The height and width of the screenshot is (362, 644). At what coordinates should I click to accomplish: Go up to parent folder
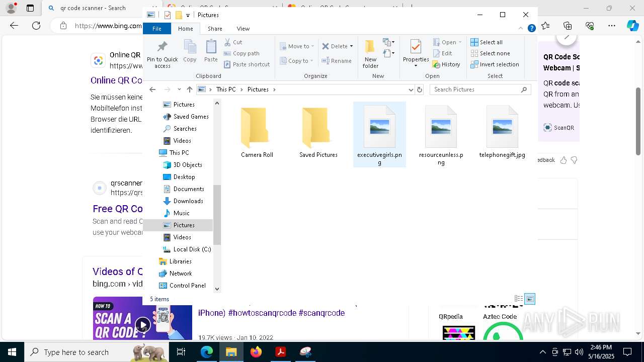coord(189,89)
